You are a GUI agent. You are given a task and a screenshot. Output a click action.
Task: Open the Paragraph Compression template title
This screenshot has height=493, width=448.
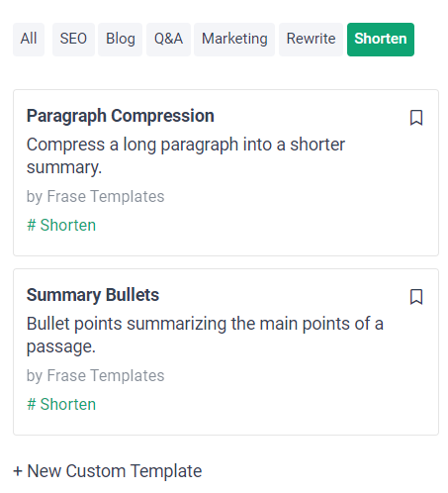(x=121, y=116)
